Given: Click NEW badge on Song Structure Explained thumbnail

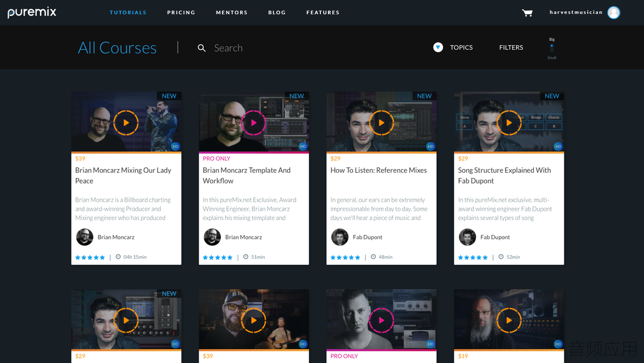Looking at the screenshot, I should point(551,95).
